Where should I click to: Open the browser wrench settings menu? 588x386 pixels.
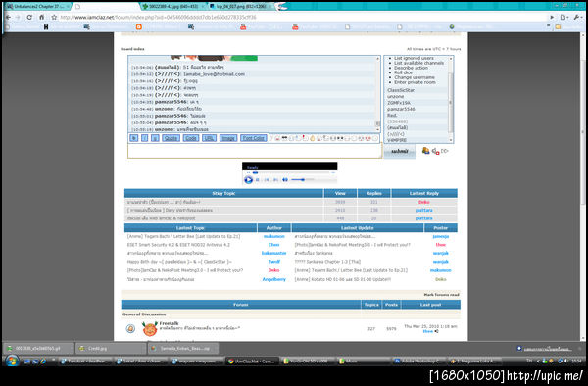click(x=577, y=17)
